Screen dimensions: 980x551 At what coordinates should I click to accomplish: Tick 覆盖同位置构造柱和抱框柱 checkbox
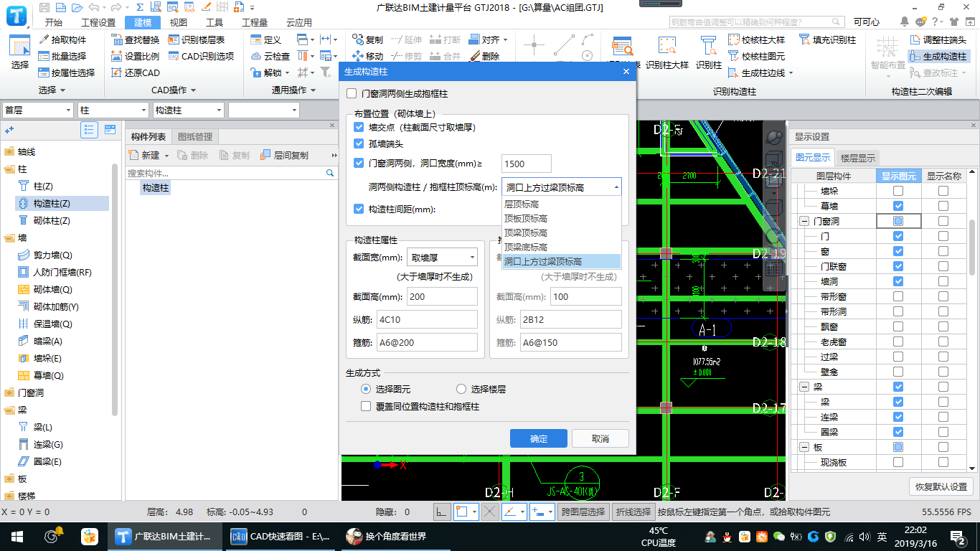tap(366, 406)
